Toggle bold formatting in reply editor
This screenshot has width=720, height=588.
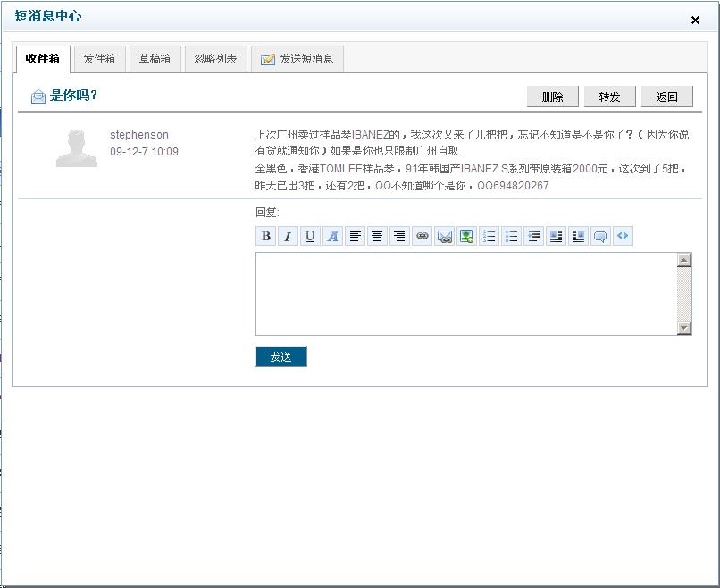point(265,237)
